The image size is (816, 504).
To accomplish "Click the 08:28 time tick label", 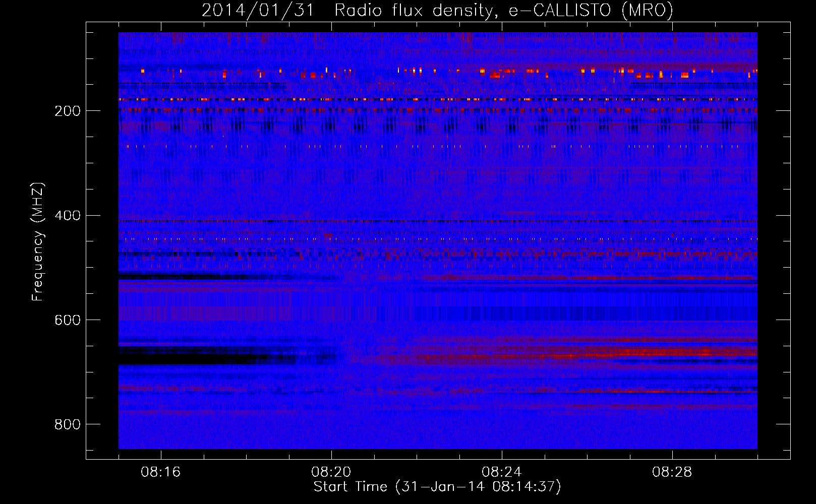I will point(672,472).
